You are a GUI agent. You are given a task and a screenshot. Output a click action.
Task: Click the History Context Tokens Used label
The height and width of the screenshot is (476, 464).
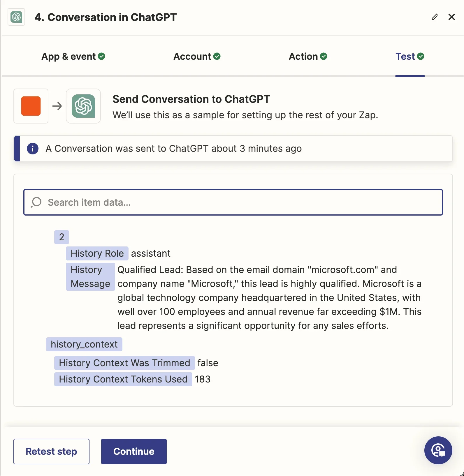(x=123, y=379)
